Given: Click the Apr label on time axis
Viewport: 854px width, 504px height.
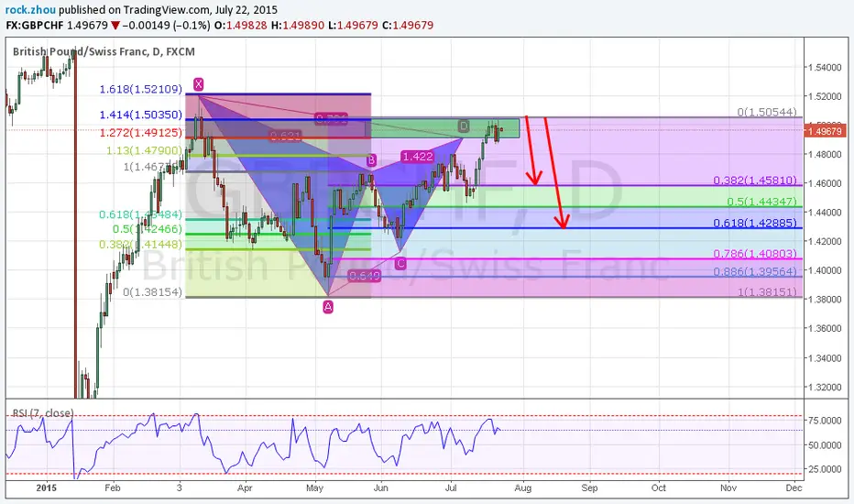Looking at the screenshot, I should click(x=245, y=488).
